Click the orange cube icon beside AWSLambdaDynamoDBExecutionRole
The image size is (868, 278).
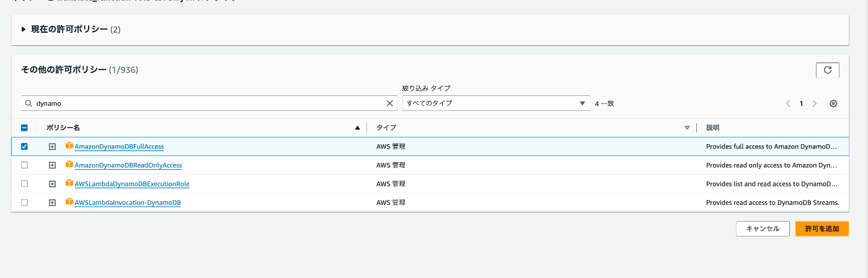(x=69, y=183)
